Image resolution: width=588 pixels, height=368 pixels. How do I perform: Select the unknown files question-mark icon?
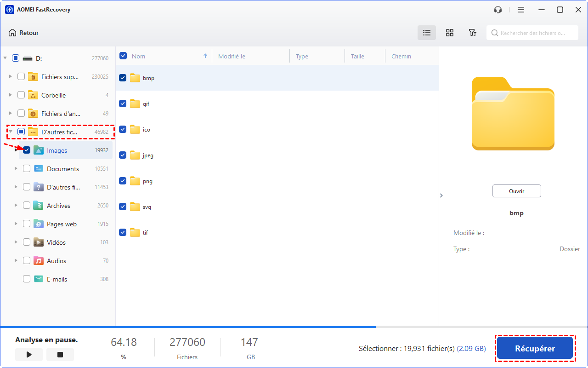click(x=39, y=187)
